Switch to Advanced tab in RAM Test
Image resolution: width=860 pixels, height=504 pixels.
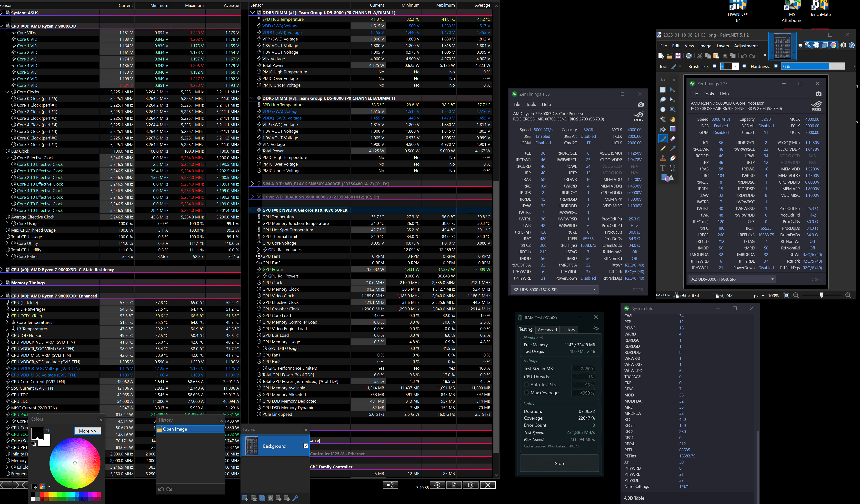547,330
